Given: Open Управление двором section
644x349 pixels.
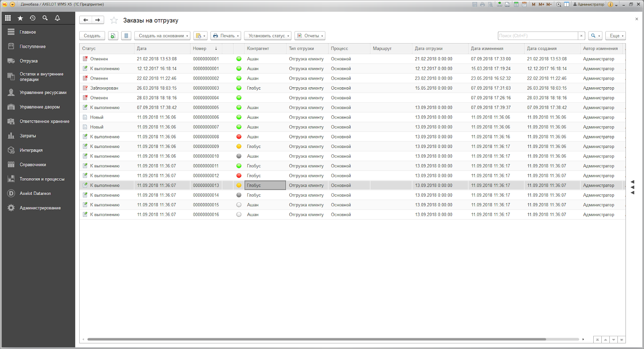Looking at the screenshot, I should [x=38, y=107].
